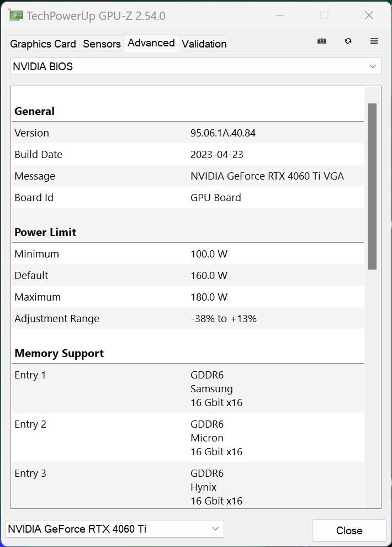This screenshot has height=547, width=392.
Task: Take a screenshot with the camera icon
Action: (322, 41)
